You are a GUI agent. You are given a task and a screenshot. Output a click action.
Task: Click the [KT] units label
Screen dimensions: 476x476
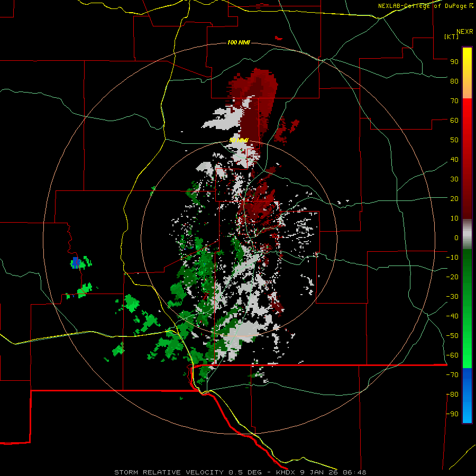(452, 36)
